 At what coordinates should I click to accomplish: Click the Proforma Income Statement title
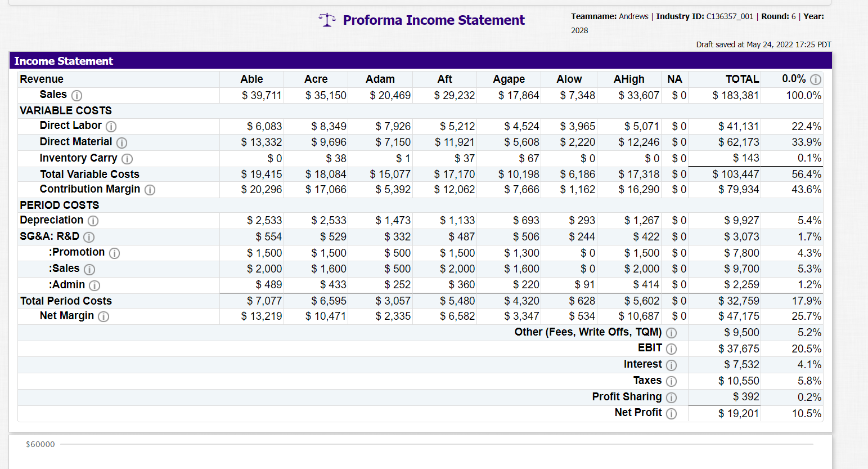pyautogui.click(x=434, y=20)
